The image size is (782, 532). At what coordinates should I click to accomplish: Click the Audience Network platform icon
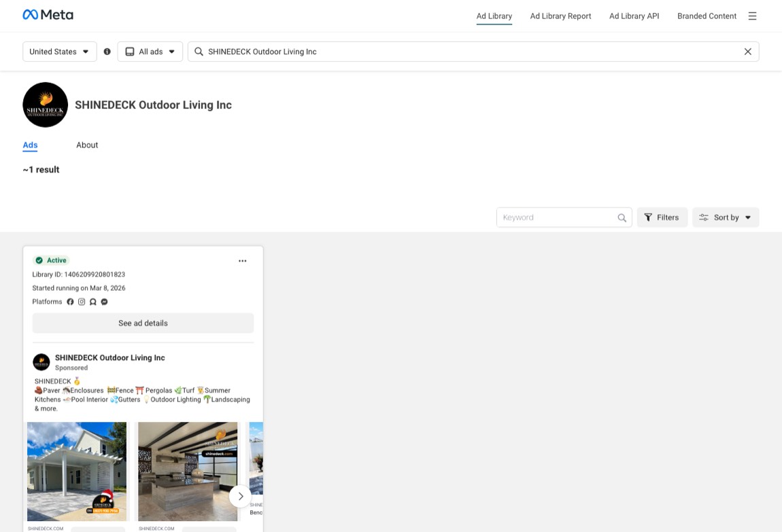(x=92, y=302)
